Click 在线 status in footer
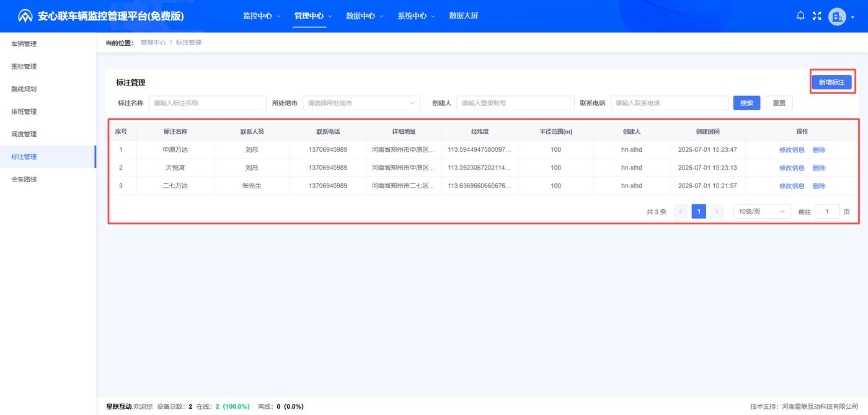The image size is (868, 415). [223, 406]
